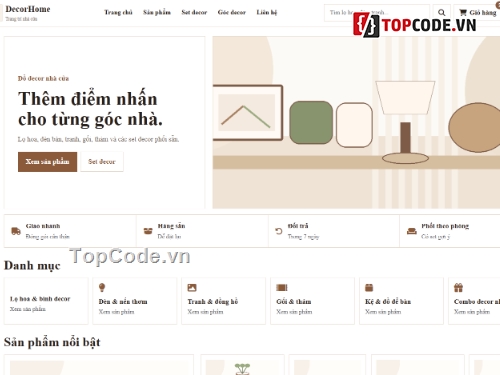The image size is (500, 375).
Task: Open Góc decor menu item
Action: coord(232,12)
